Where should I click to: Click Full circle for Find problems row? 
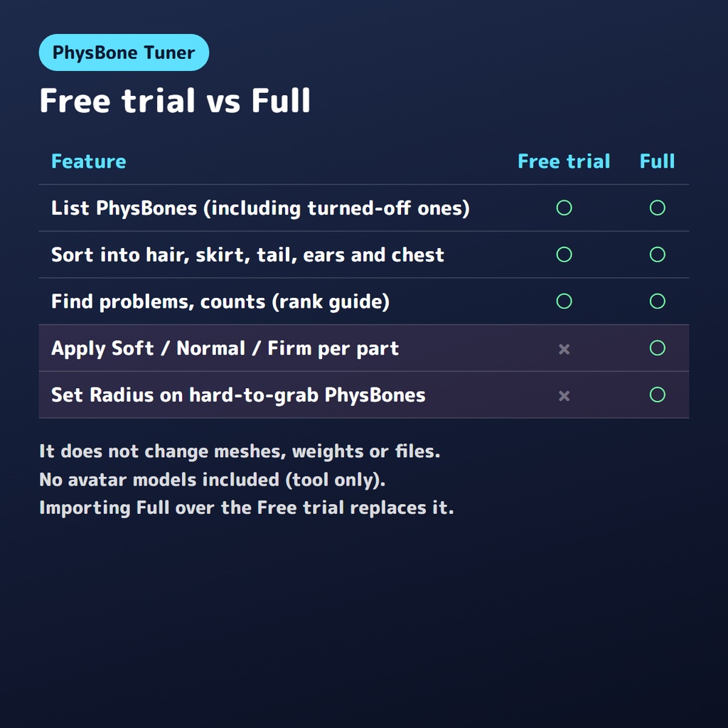[x=658, y=301]
